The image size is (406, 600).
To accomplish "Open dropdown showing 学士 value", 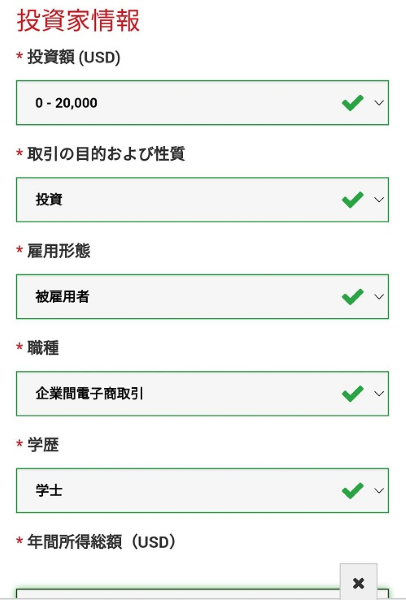I will coord(202,491).
